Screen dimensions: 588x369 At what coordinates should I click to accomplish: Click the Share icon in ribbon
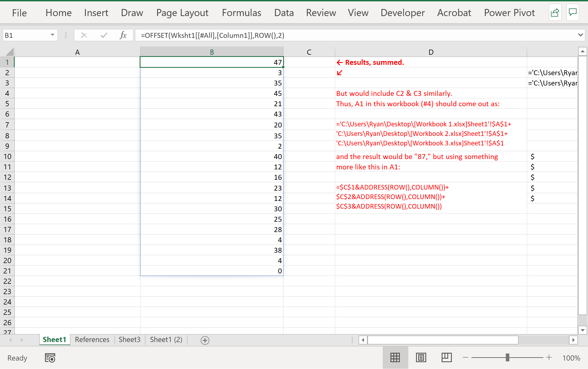555,13
